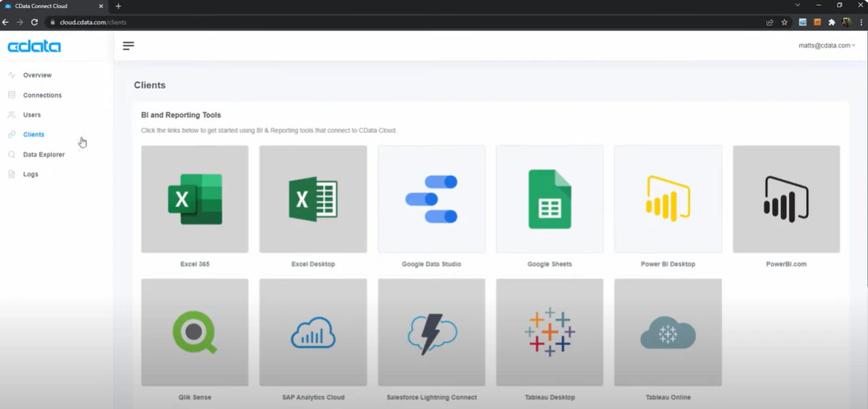
Task: Click the share page icon in address bar
Action: [769, 22]
